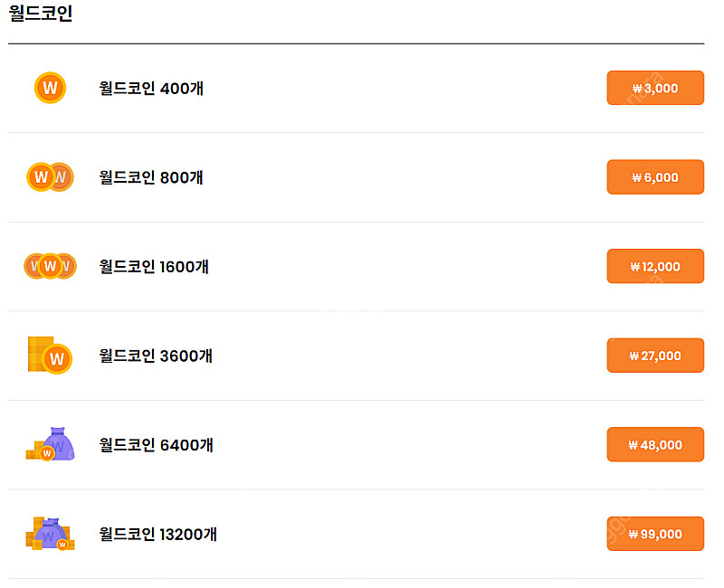
Task: Select the coin pile and bag icon for 13200
Action: tap(50, 534)
